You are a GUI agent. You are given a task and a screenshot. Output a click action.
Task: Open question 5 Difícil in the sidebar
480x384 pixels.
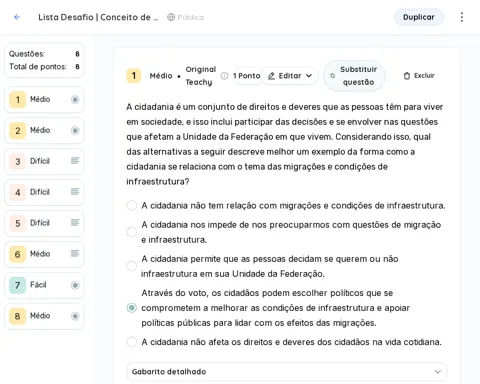point(44,223)
